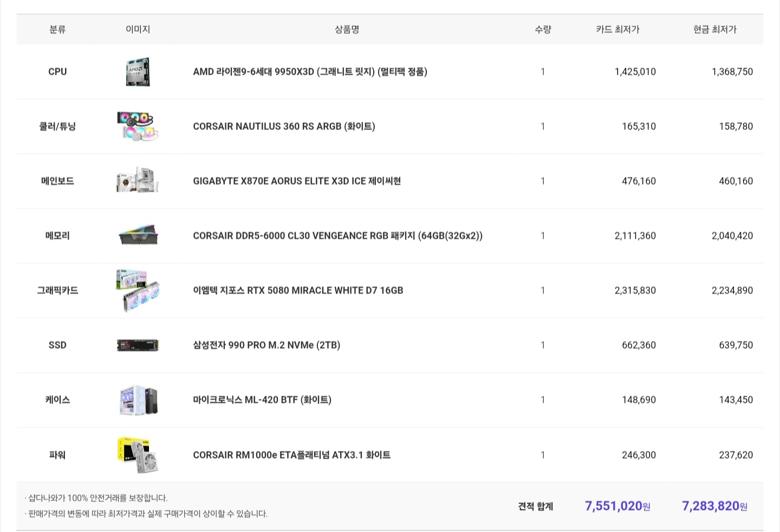The height and width of the screenshot is (532, 780).
Task: Open the Gigabyte X870E motherboard thumbnail
Action: [x=138, y=181]
